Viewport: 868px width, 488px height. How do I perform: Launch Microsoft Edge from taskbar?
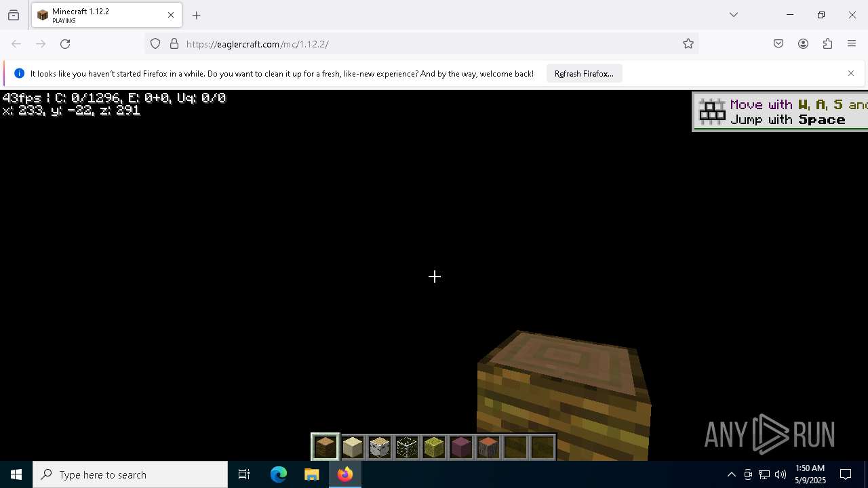(279, 474)
